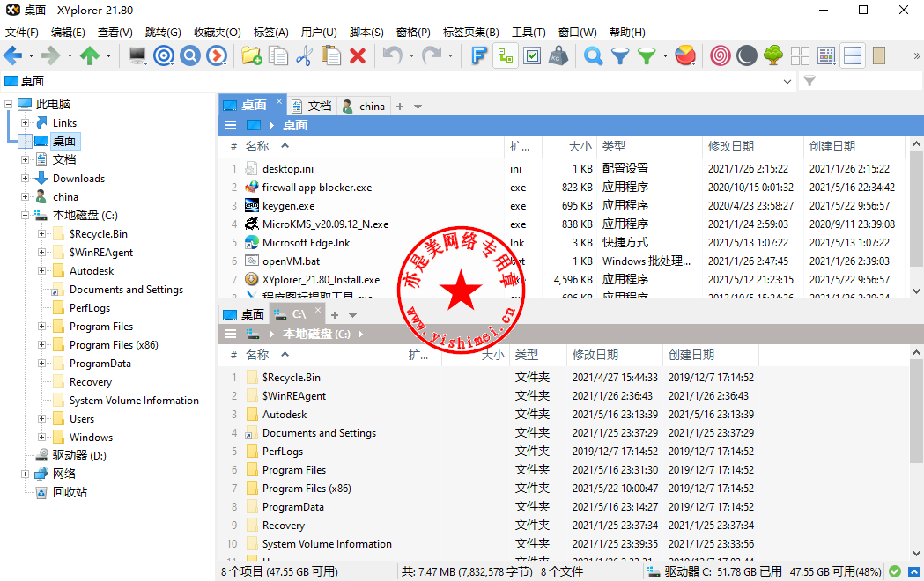Click top pane vertical scrollbar thumb
Screen dimensions: 924x581
[916, 207]
